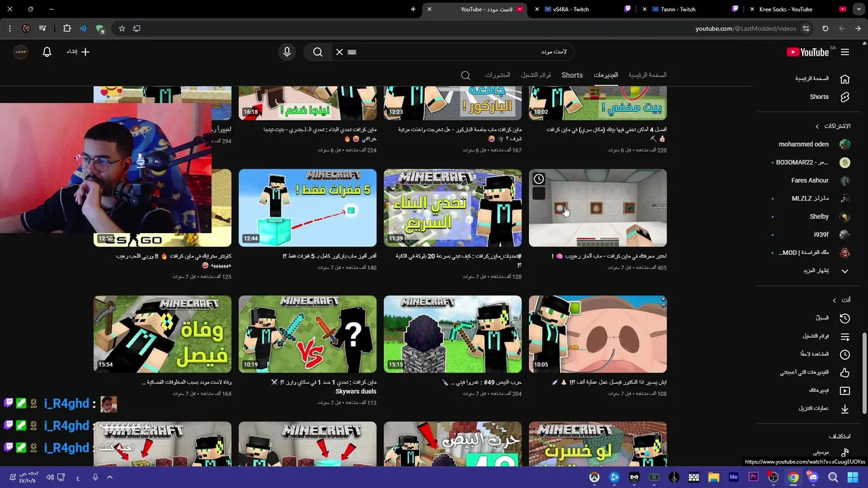The image size is (868, 488).
Task: Open the speed building challenge video thumbnail
Action: (x=452, y=208)
